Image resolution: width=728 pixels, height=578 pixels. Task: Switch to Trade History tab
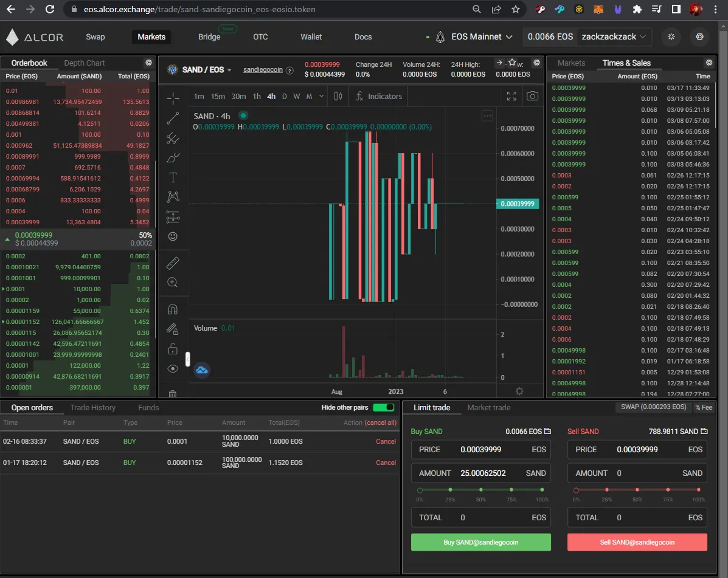pyautogui.click(x=93, y=407)
